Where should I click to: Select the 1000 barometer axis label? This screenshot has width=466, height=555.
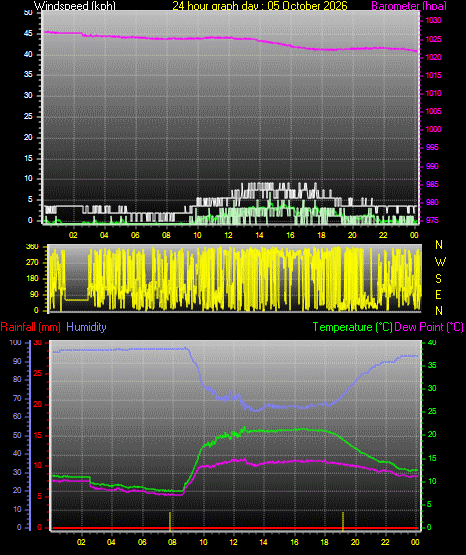pyautogui.click(x=433, y=130)
